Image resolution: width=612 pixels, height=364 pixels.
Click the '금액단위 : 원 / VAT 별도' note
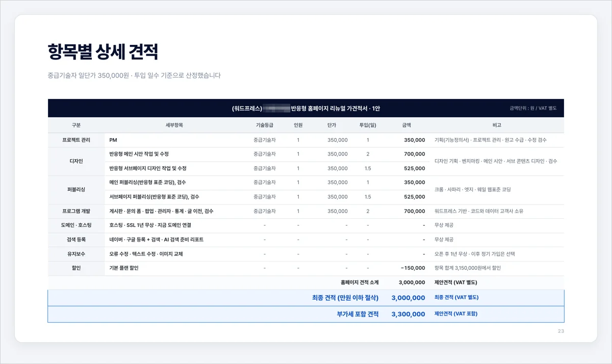pos(533,108)
